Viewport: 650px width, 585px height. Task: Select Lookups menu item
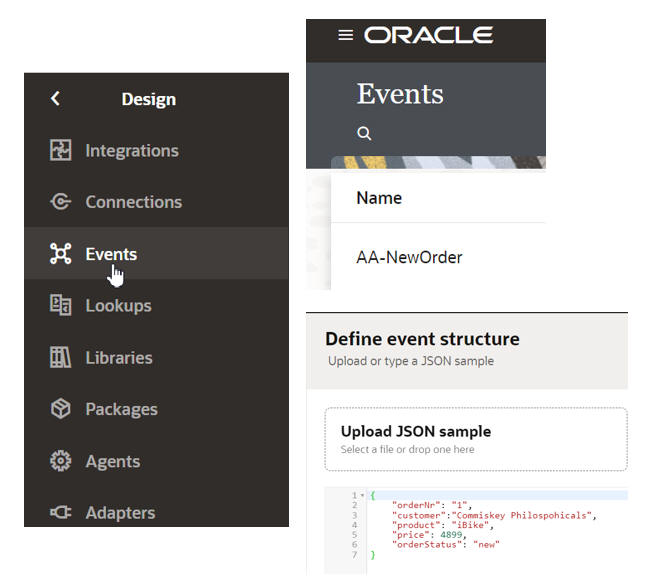(x=118, y=306)
